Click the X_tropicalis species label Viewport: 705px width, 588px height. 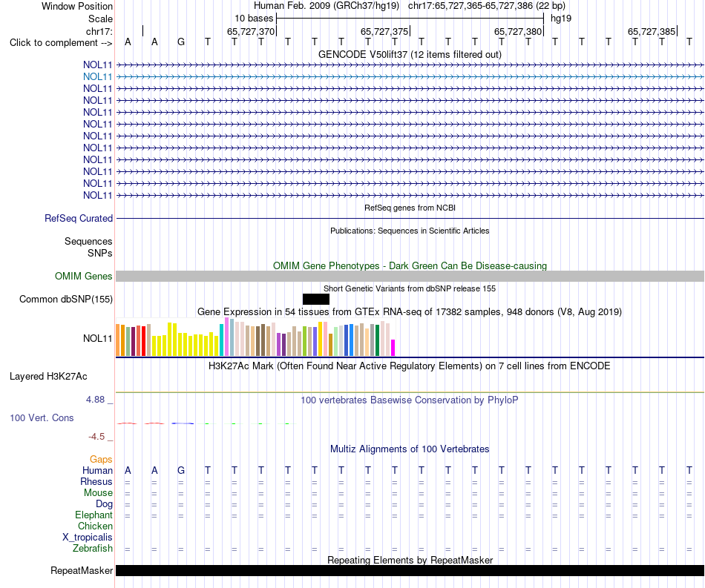click(88, 538)
